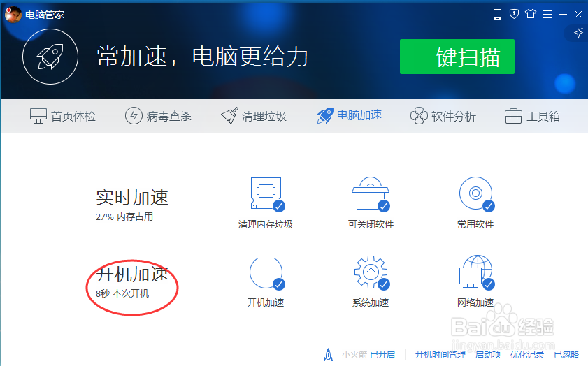Open the 首页体检 tab
This screenshot has width=588, height=366.
(x=63, y=116)
